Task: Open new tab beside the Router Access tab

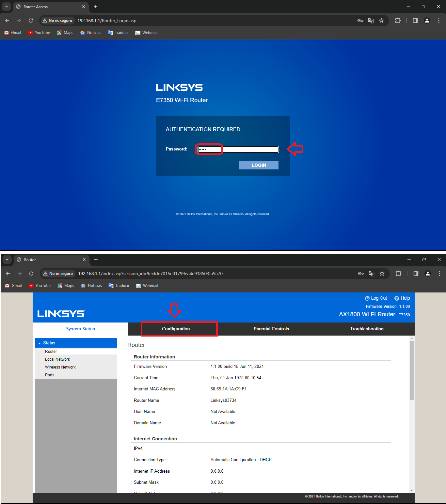Action: pos(95,7)
